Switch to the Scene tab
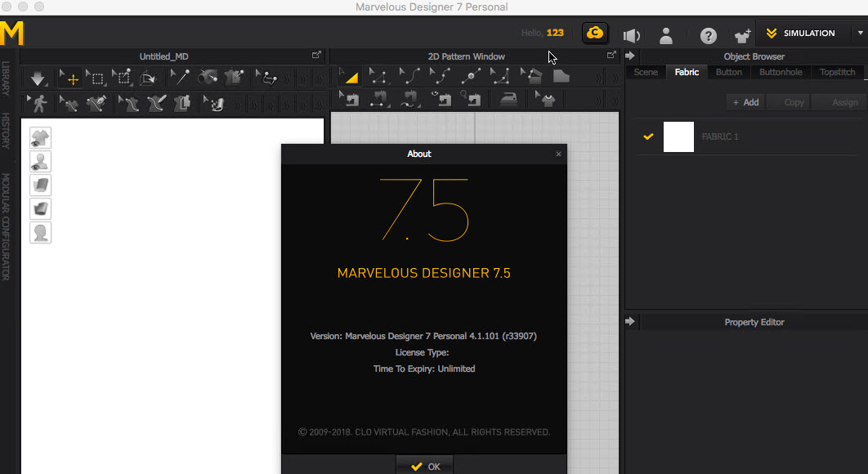Viewport: 868px width, 474px height. [x=646, y=72]
